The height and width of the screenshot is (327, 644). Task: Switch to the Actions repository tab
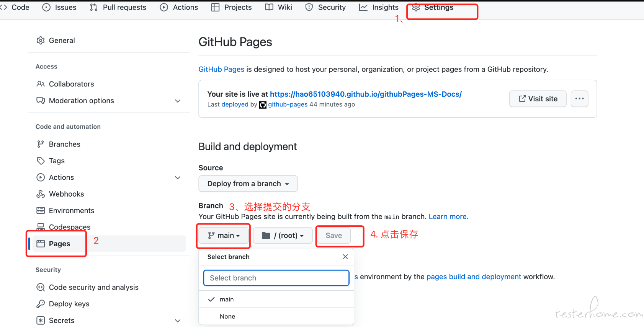click(x=179, y=7)
